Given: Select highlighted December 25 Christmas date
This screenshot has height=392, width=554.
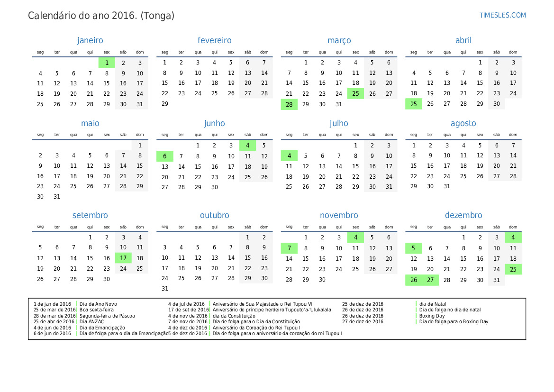Looking at the screenshot, I should click(513, 269).
